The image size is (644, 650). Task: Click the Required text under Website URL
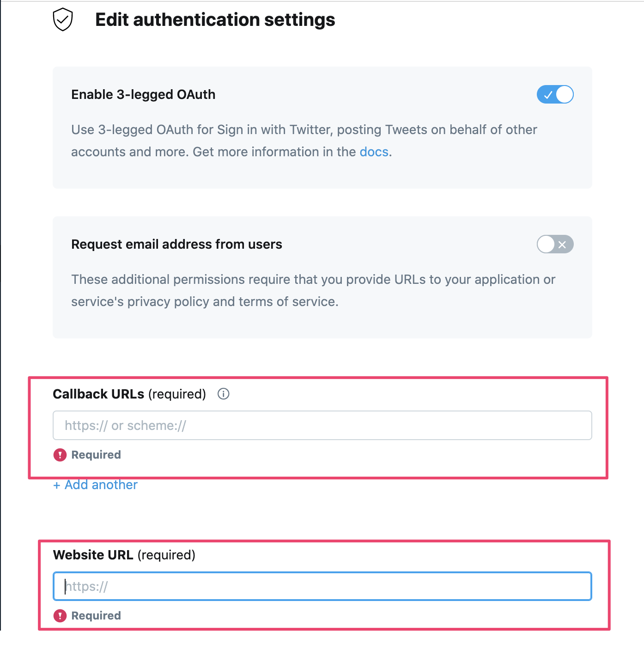click(x=96, y=616)
